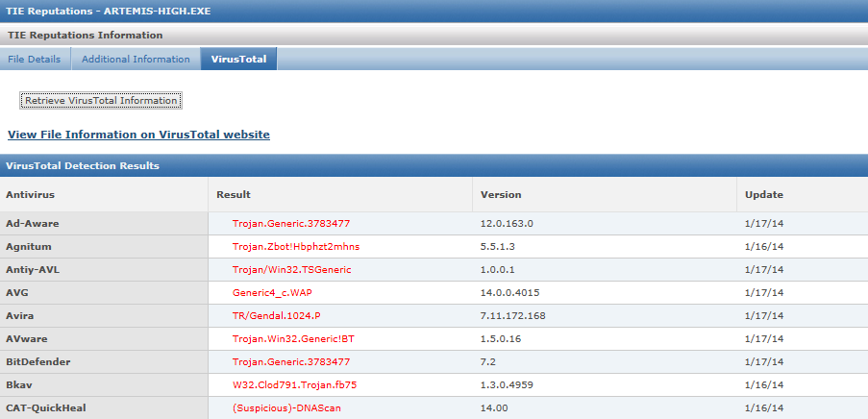The image size is (868, 419).
Task: Click BitDefender result Trojan.Generic.3783477
Action: click(291, 362)
